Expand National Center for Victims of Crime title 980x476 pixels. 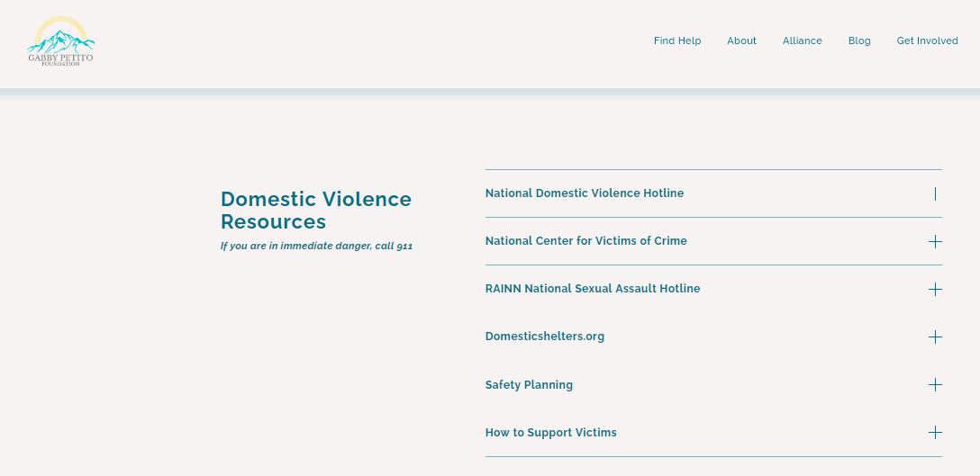point(585,241)
